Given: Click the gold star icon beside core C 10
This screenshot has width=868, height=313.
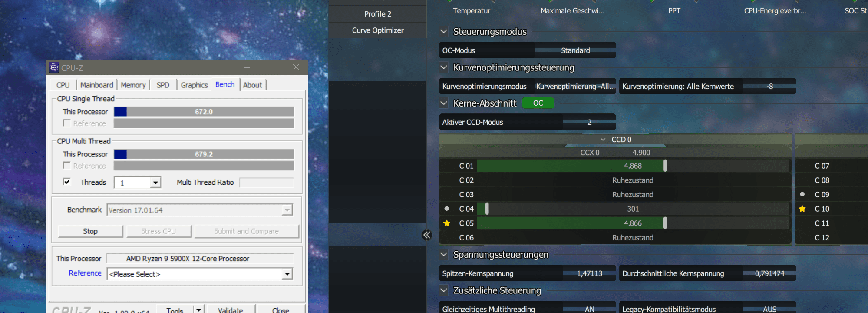Looking at the screenshot, I should click(802, 209).
